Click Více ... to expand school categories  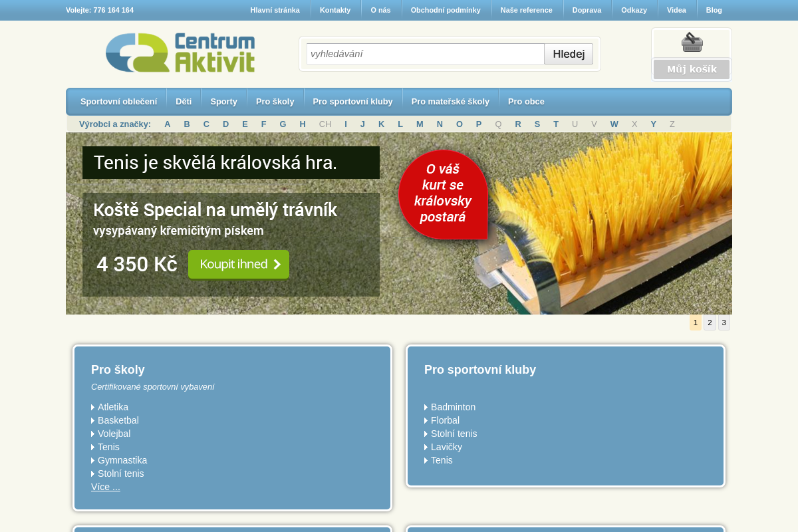point(105,487)
